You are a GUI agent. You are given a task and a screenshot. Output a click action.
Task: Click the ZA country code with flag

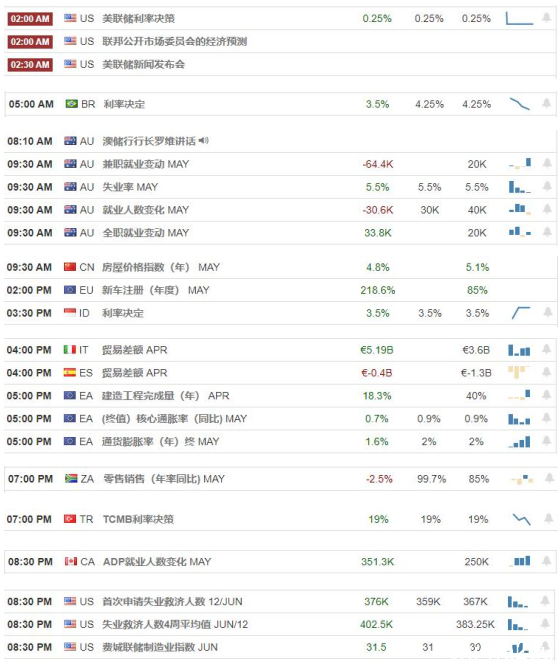tap(87, 479)
